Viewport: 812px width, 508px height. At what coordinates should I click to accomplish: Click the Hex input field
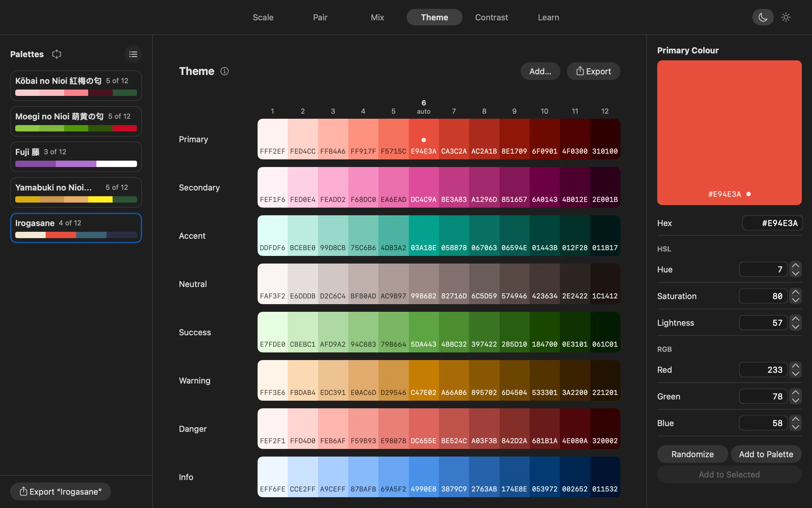click(x=772, y=223)
